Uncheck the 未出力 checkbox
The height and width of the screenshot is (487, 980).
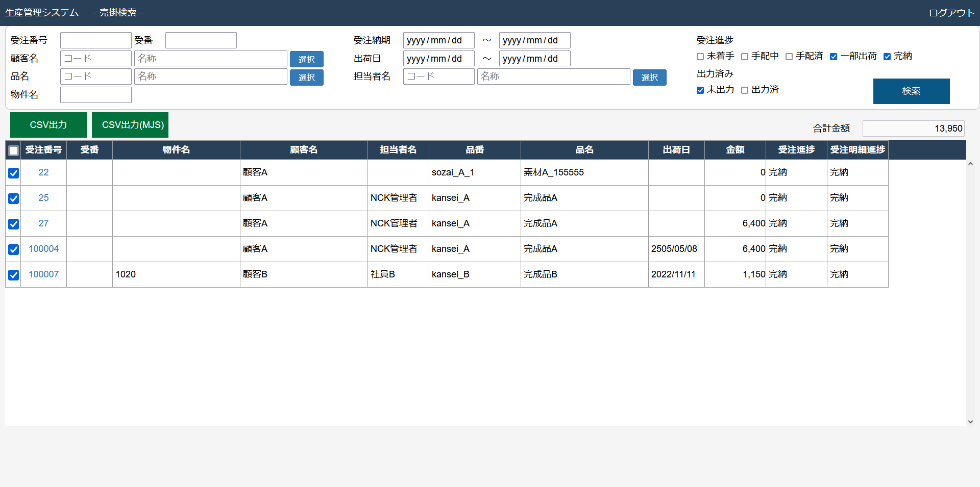click(700, 90)
